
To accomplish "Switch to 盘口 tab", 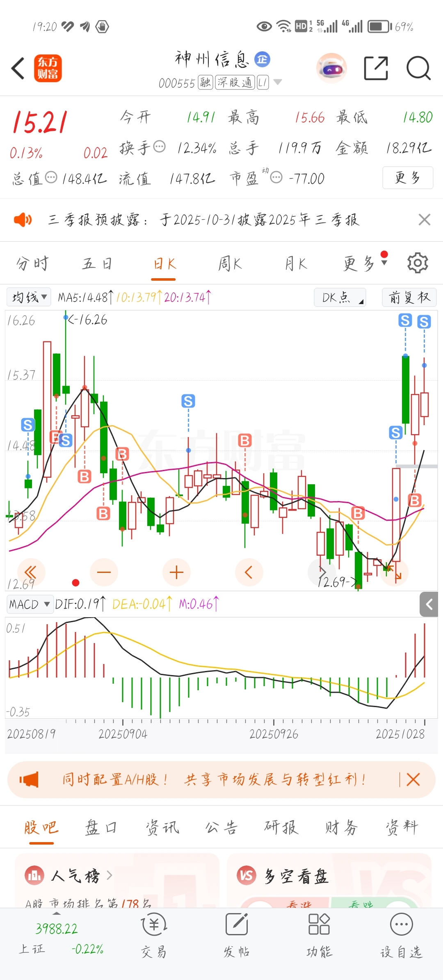I will 101,827.
